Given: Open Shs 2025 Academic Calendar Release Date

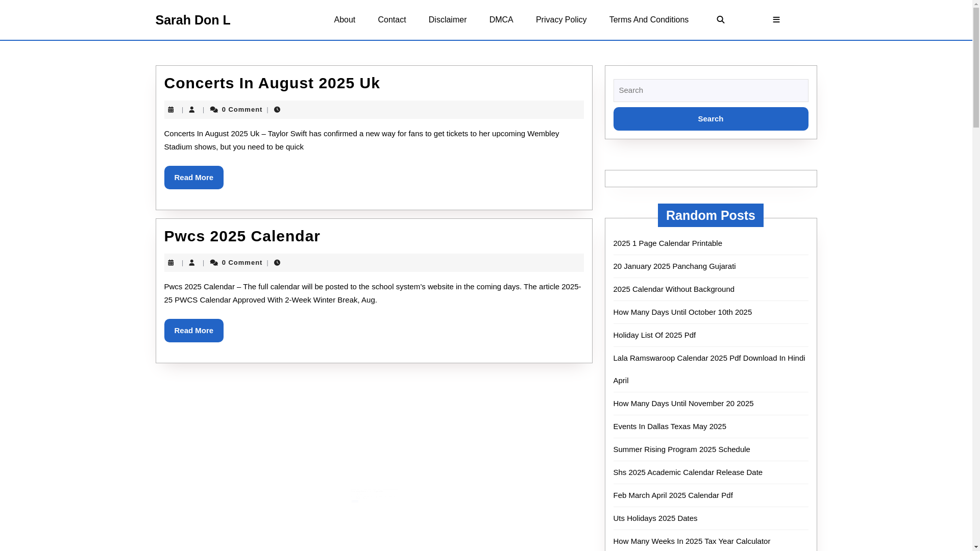Looking at the screenshot, I should (688, 472).
